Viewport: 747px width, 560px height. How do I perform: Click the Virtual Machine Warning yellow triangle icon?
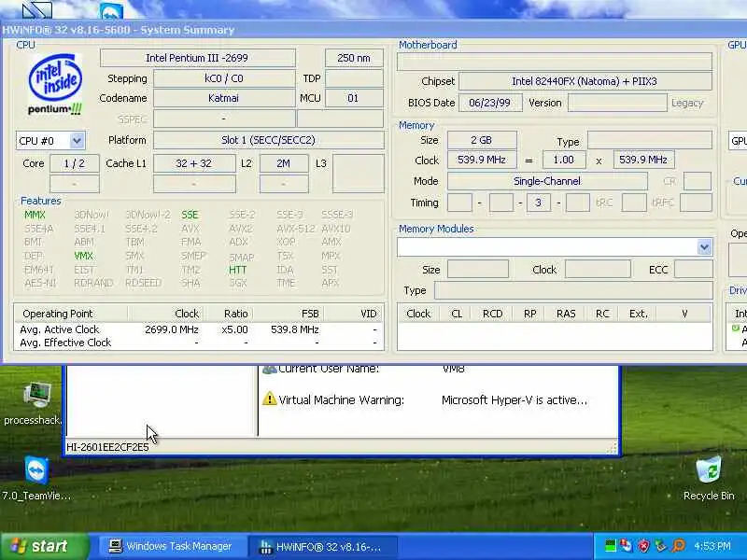pyautogui.click(x=269, y=399)
